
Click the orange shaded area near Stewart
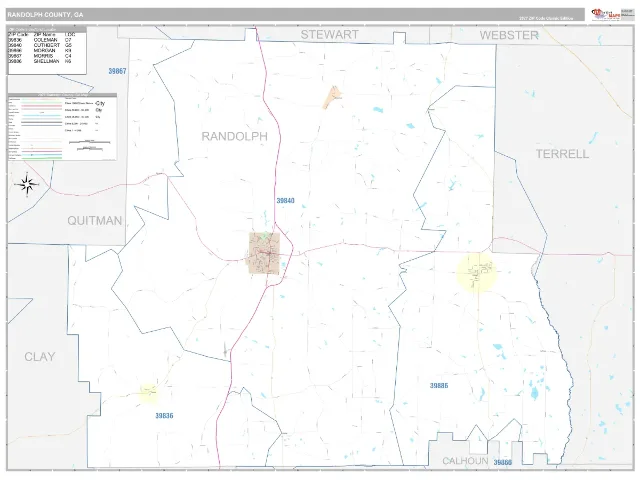331,98
